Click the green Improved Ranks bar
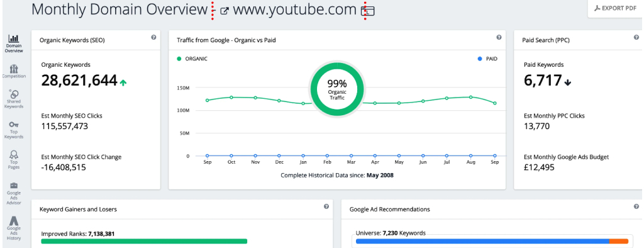644x248 pixels. coord(144,241)
